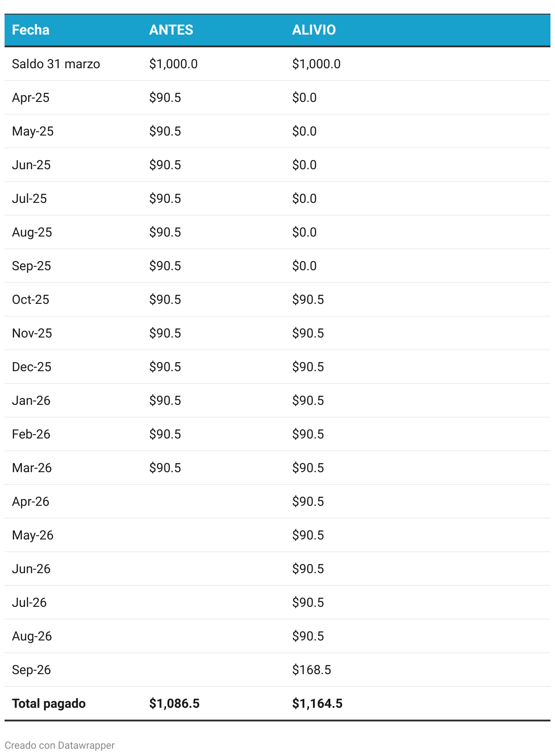Select the Oct-25 date cell
Screen dimensions: 555x756
[x=30, y=299]
